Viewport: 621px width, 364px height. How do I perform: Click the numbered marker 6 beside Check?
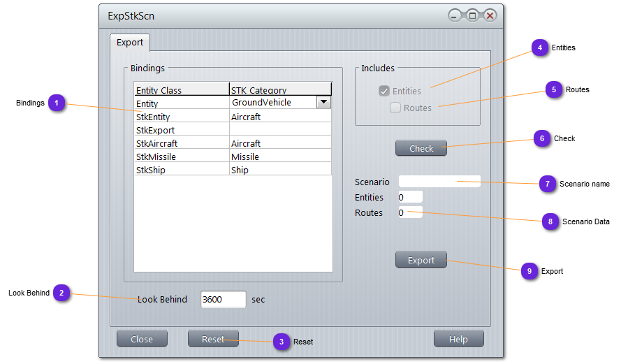(542, 138)
